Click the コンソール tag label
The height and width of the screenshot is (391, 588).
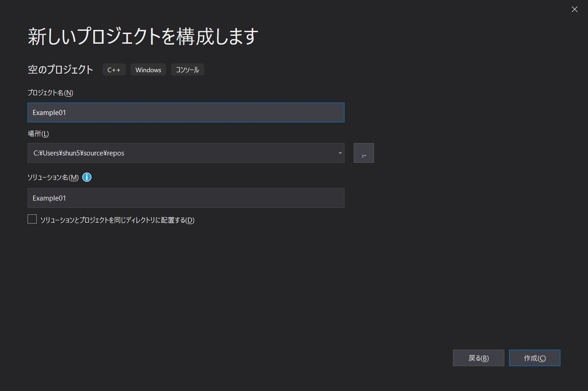pyautogui.click(x=188, y=70)
